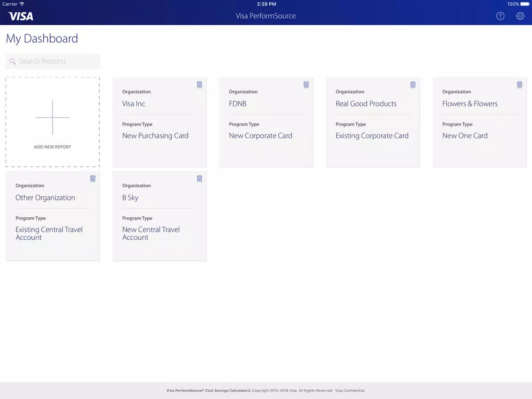Screen dimensions: 532x399
Task: Open the FDNB organization name
Action: pos(237,104)
